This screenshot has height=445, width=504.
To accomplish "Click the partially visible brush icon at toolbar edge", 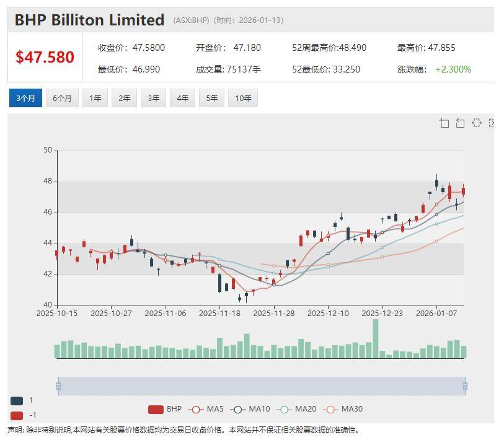I will [491, 123].
